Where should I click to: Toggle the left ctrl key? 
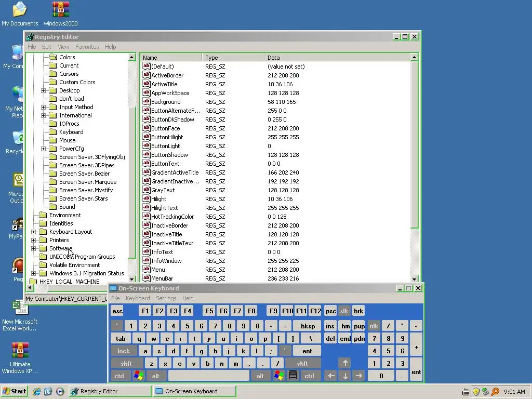(x=119, y=376)
